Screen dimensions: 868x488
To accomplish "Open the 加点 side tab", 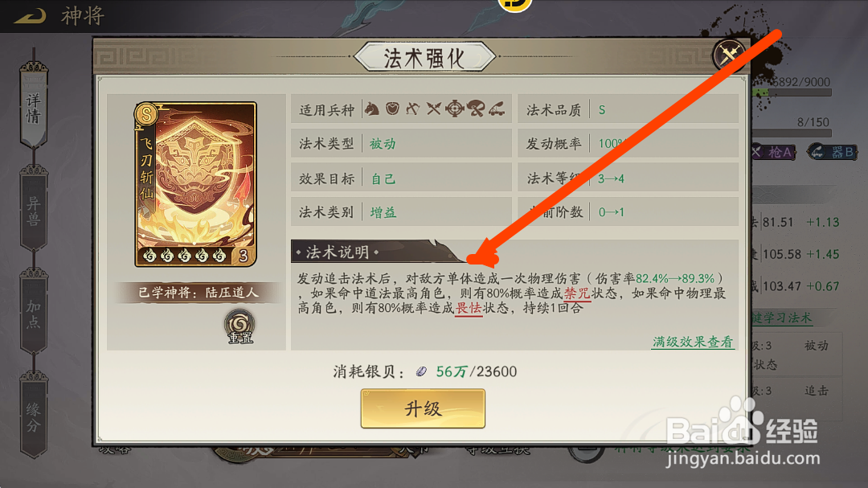I will (x=33, y=313).
